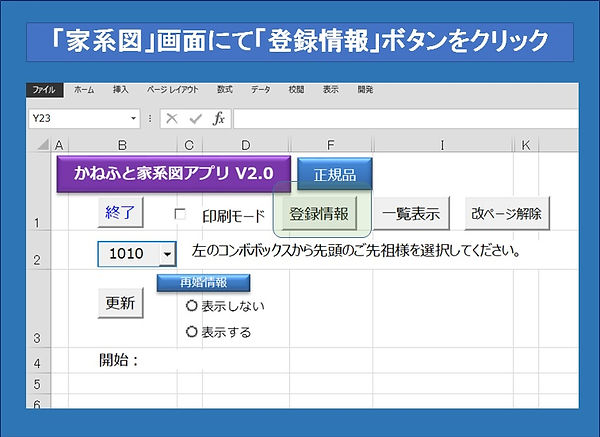The width and height of the screenshot is (600, 437).
Task: Open the ページレイアウト ribbon tab
Action: point(173,90)
